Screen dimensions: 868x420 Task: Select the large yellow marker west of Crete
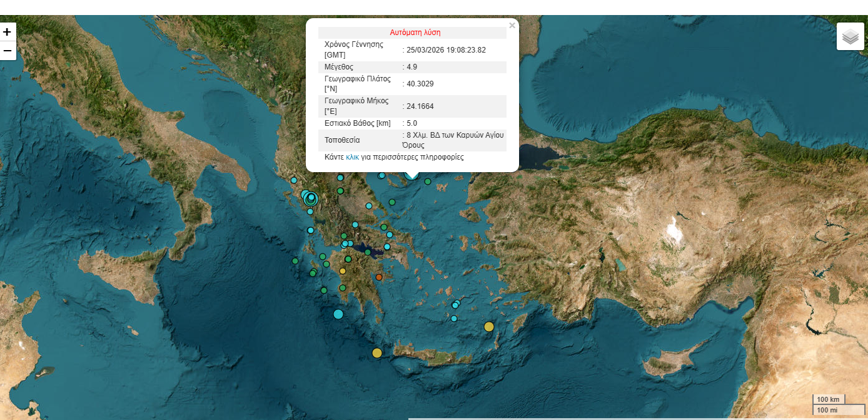(377, 353)
